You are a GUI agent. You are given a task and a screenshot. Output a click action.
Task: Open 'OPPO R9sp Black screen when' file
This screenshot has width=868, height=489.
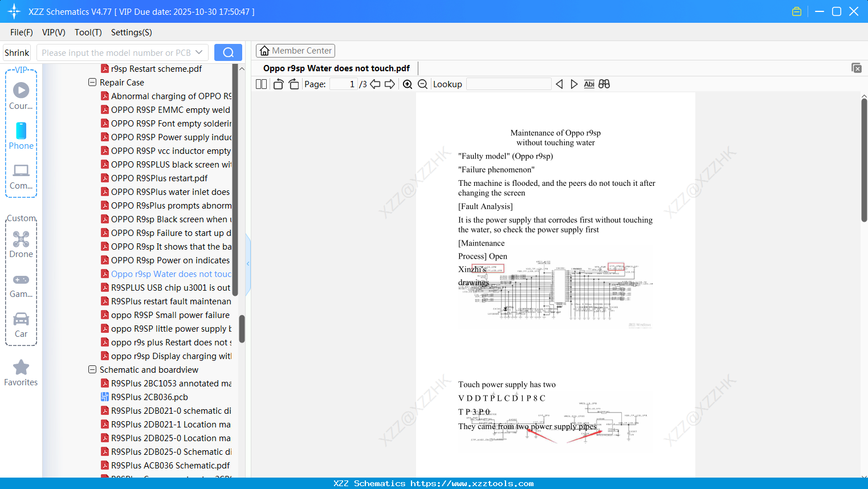[166, 219]
